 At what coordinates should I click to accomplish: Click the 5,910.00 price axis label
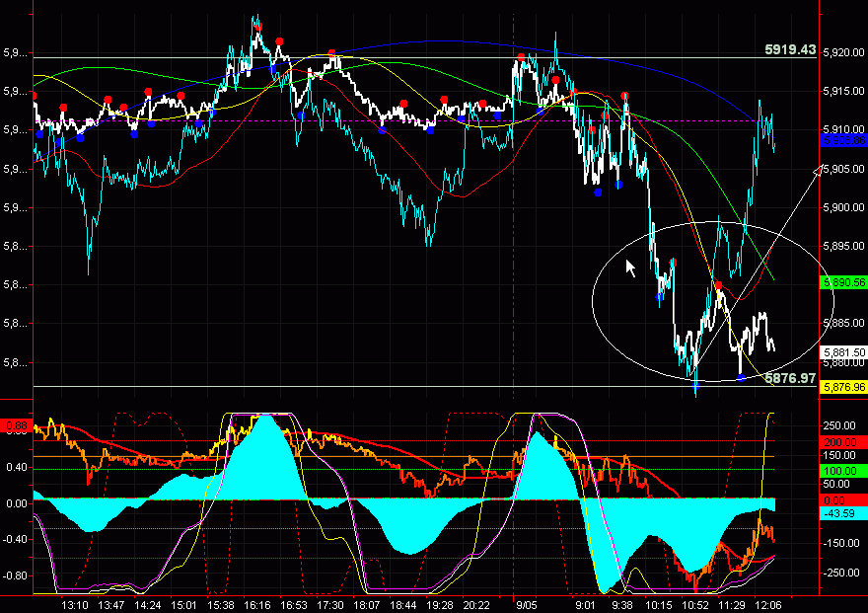843,129
